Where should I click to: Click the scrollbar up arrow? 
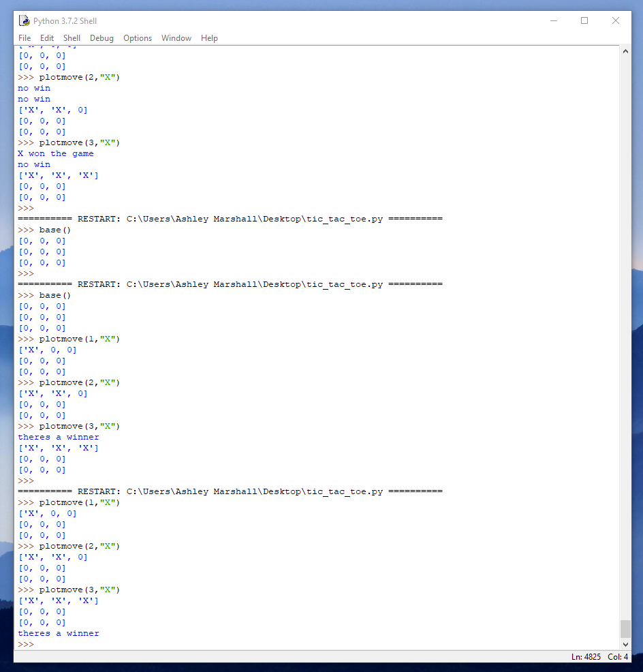[625, 52]
